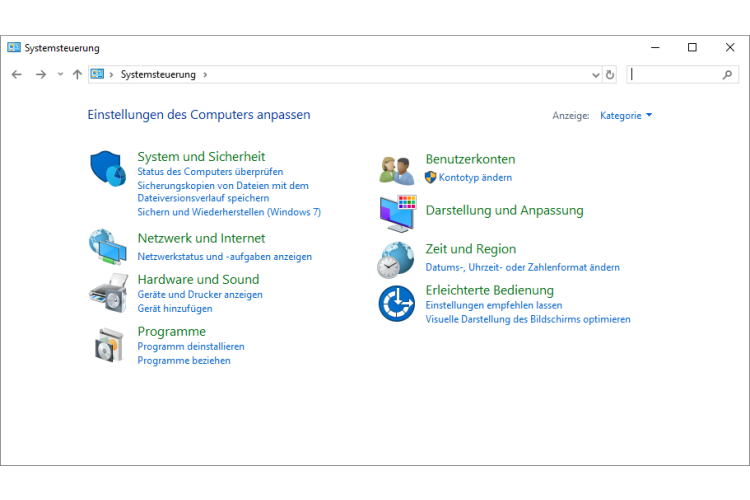Screen dimensions: 750x500
Task: Open Kontotyp ändern link
Action: click(x=475, y=177)
